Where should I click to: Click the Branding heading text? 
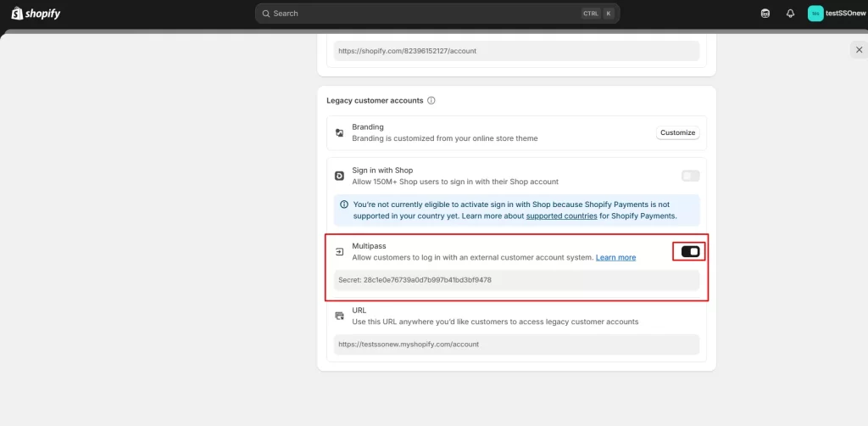pyautogui.click(x=368, y=126)
